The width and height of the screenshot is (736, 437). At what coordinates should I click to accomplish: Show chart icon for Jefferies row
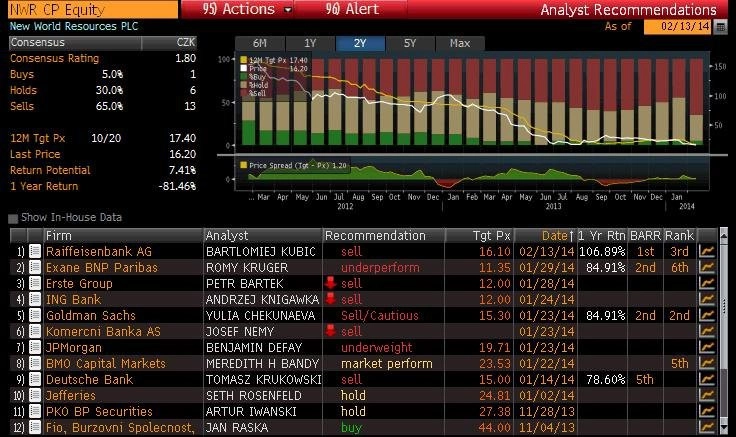[706, 395]
